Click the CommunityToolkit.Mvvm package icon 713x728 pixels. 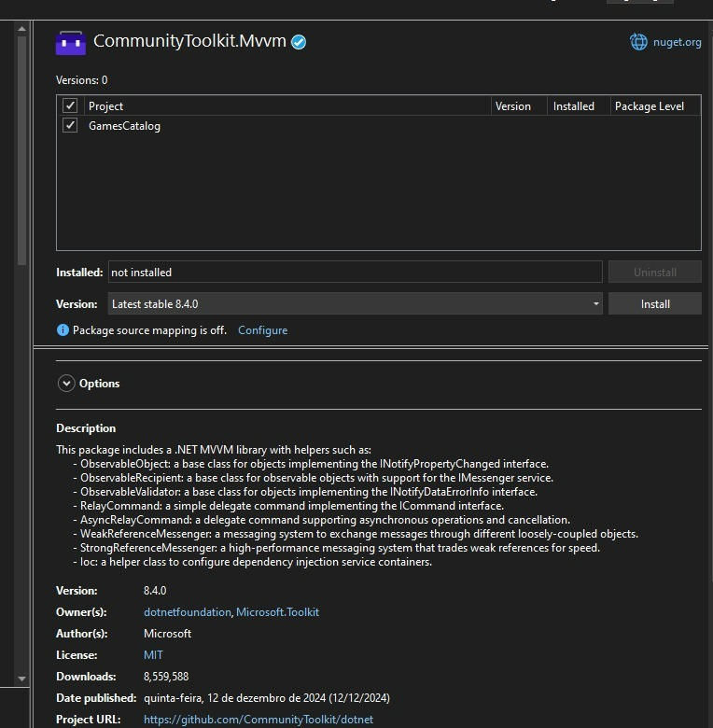(71, 42)
